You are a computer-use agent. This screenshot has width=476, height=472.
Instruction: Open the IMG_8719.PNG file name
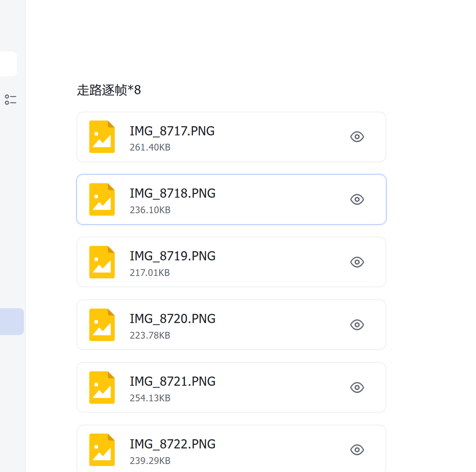173,256
